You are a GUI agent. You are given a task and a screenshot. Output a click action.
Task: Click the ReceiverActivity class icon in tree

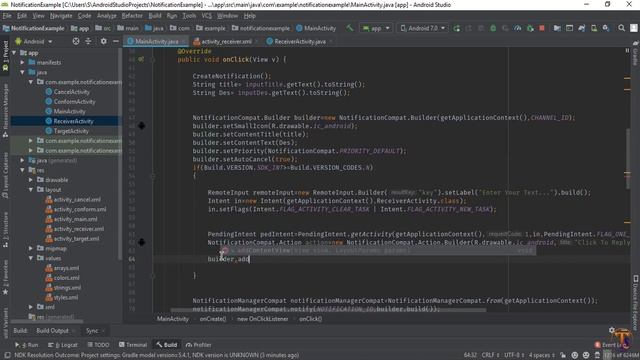(49, 121)
